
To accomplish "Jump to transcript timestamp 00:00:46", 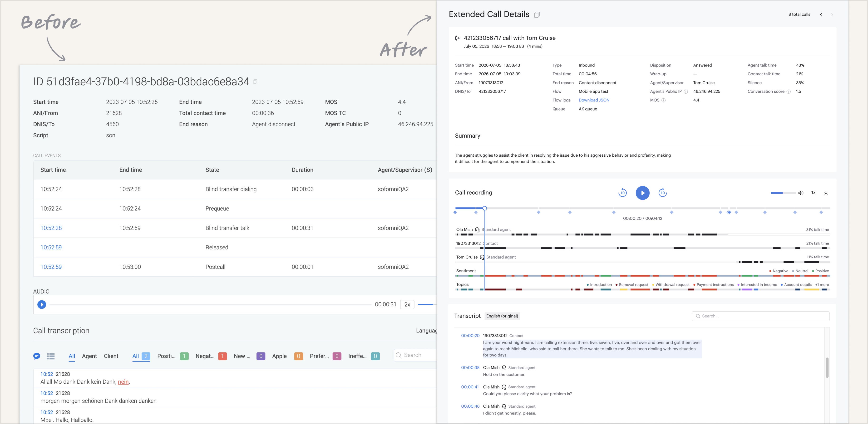I will click(x=470, y=406).
